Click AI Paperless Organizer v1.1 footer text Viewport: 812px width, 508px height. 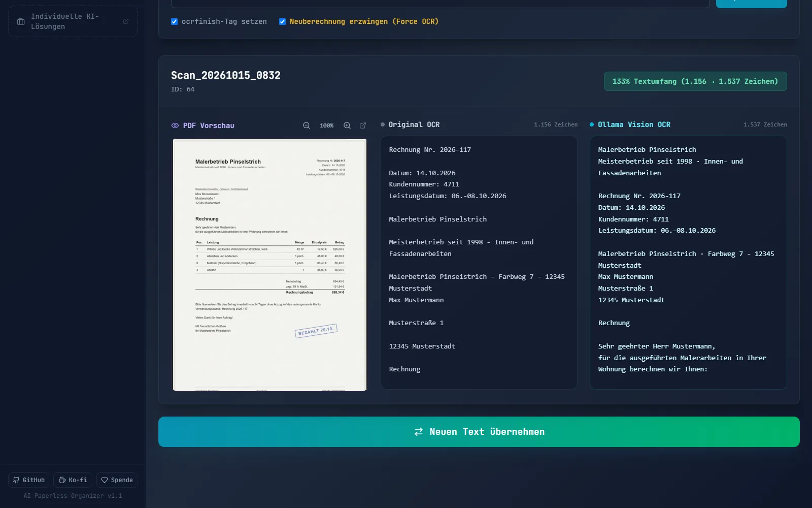click(73, 496)
